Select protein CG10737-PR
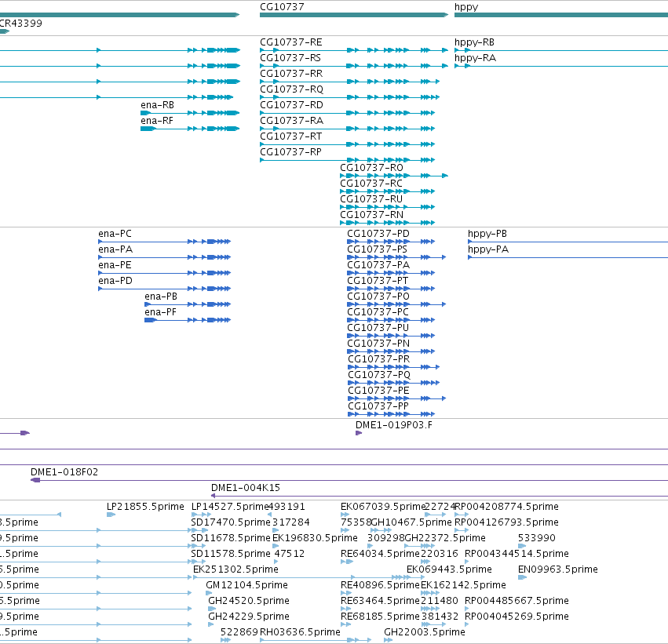This screenshot has width=668, height=644. [378, 360]
